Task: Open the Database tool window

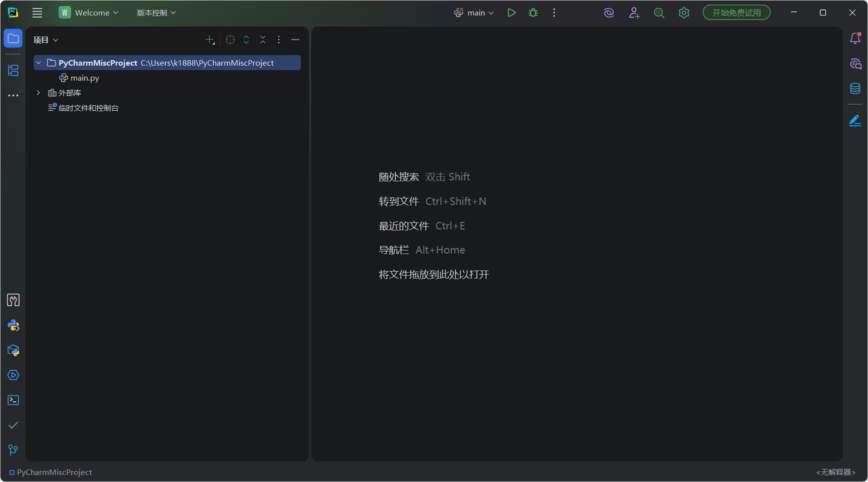Action: coord(855,89)
